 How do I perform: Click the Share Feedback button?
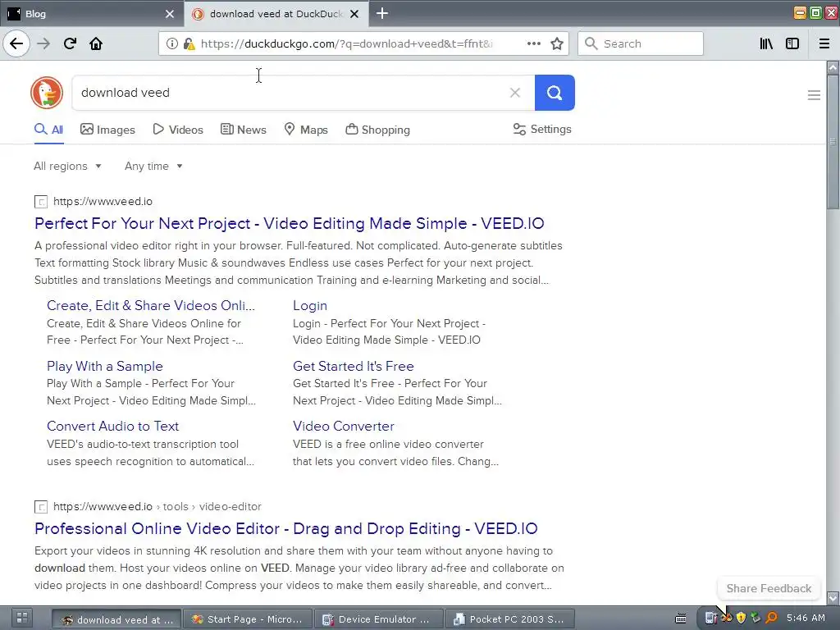(x=769, y=588)
